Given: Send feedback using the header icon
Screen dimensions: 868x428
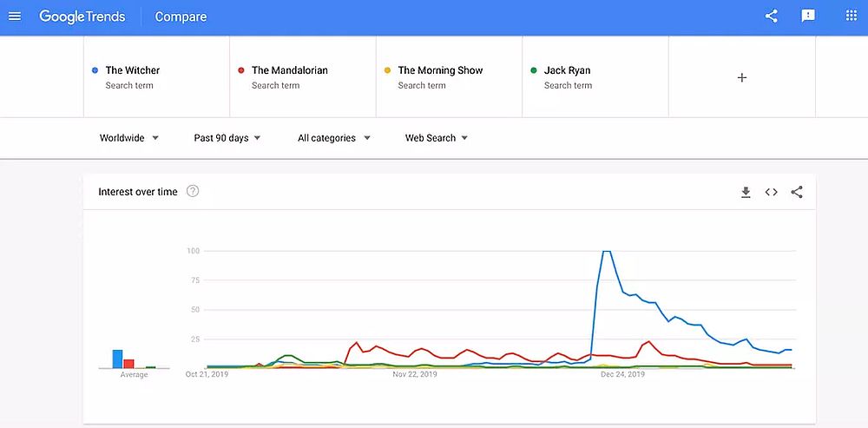Looking at the screenshot, I should [808, 16].
